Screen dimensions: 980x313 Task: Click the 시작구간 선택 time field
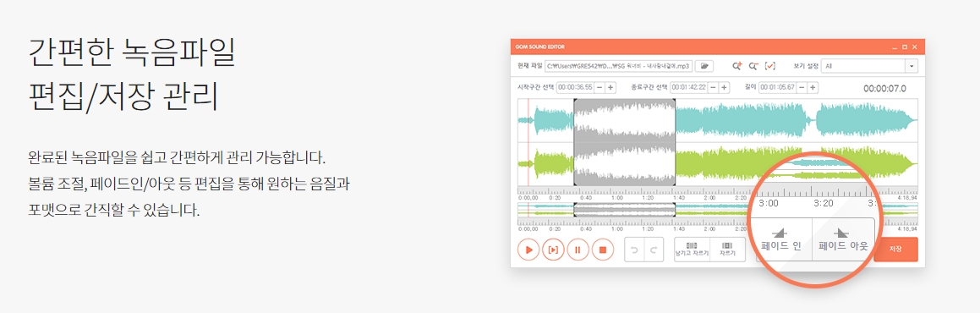pos(575,87)
